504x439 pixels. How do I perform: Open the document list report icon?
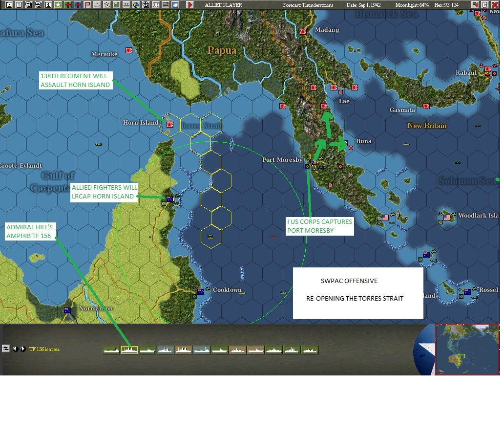(x=19, y=4)
